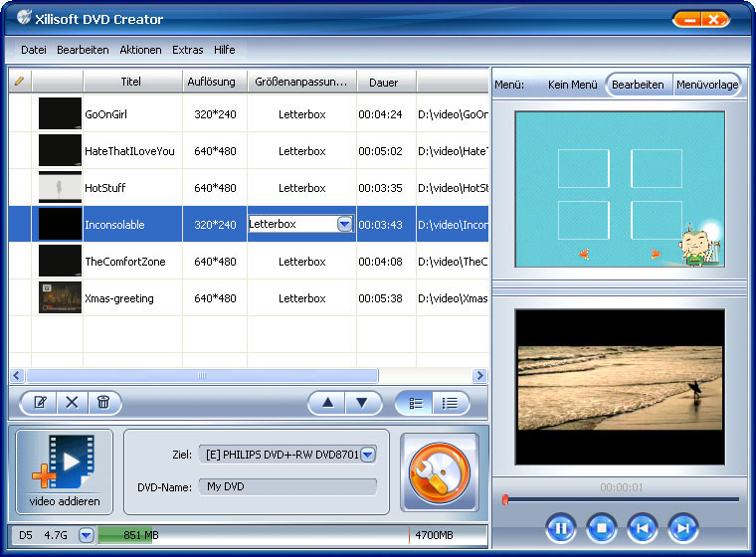This screenshot has width=756, height=557.
Task: Open the Extras menu
Action: coord(188,50)
